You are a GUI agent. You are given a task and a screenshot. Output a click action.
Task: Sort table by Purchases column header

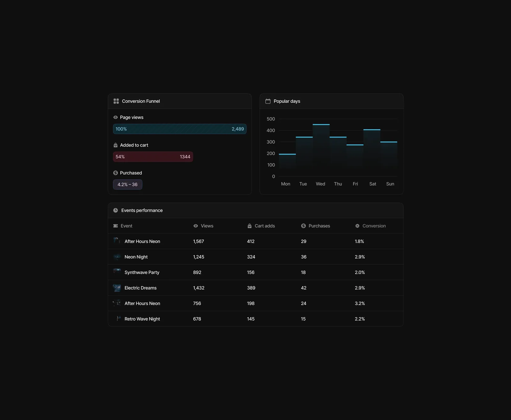[316, 226]
